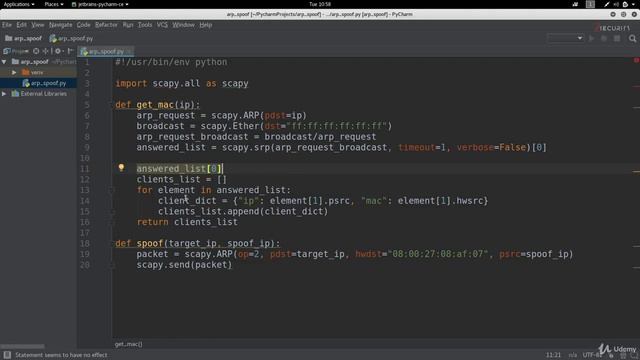Click the def spoof function definition line

click(198, 243)
